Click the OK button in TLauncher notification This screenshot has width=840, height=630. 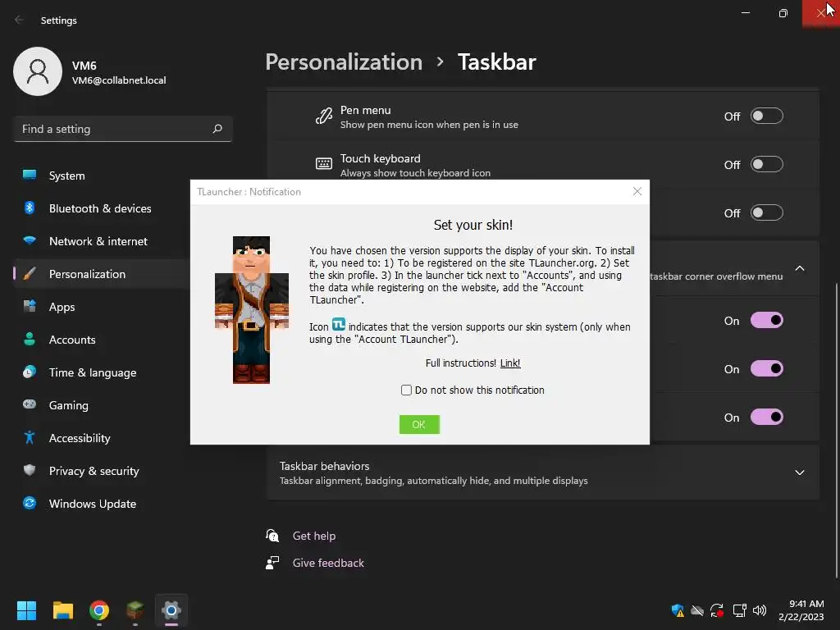(x=419, y=424)
